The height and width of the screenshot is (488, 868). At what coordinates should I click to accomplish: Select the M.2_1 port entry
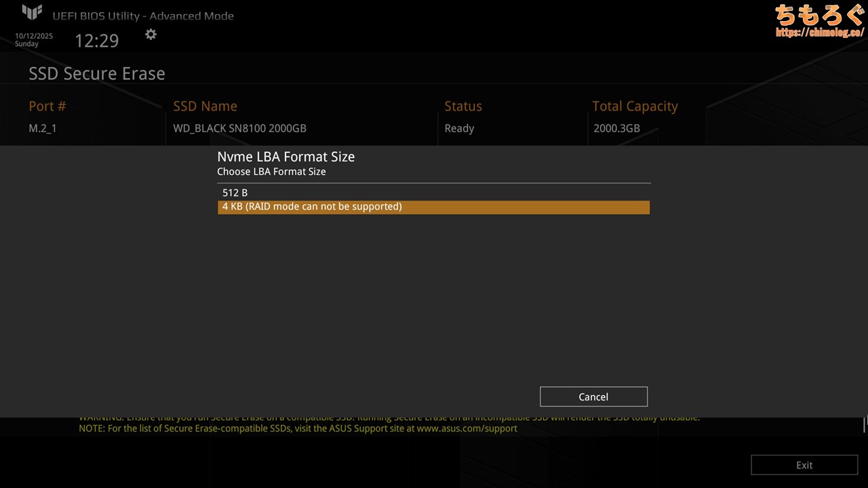tap(43, 128)
